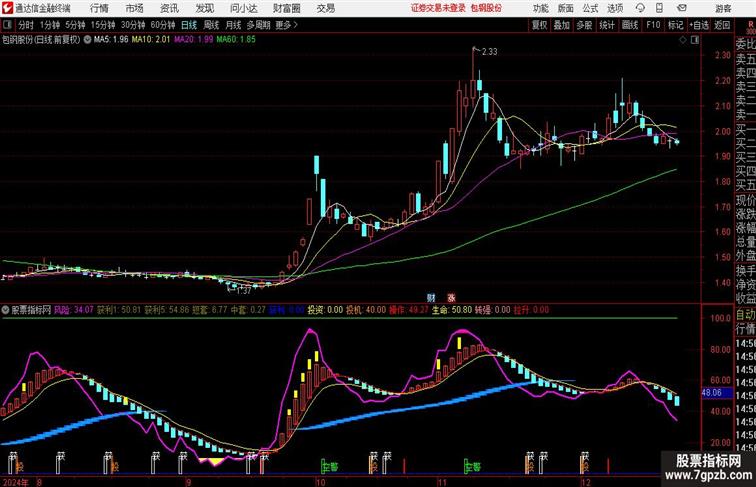Expand the 更多 periods dropdown
This screenshot has height=487, width=756.
pyautogui.click(x=286, y=25)
